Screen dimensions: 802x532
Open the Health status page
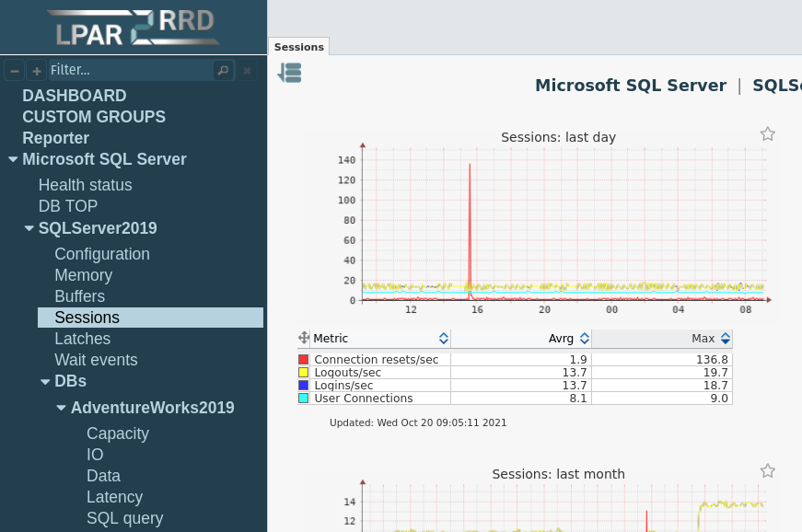click(85, 185)
